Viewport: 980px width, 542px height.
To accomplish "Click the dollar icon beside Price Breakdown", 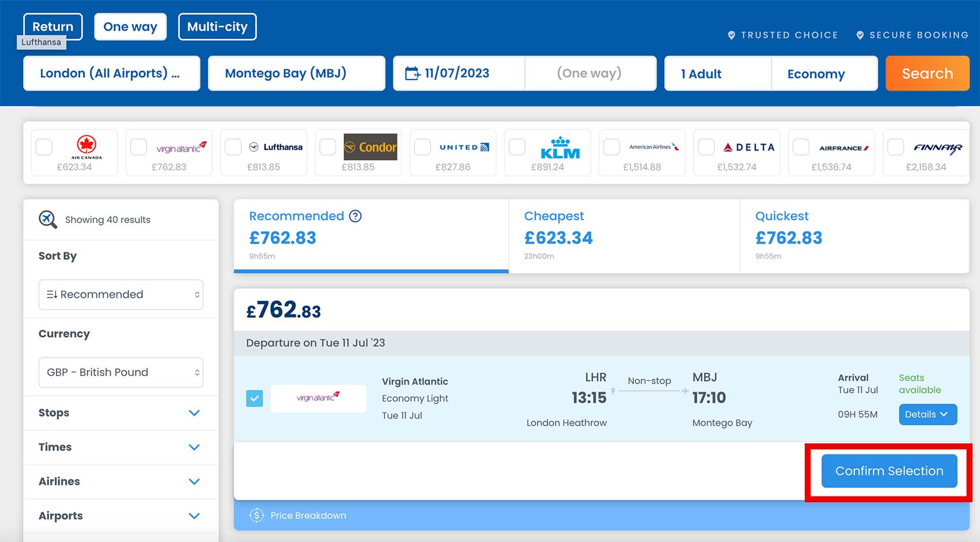I will click(257, 515).
